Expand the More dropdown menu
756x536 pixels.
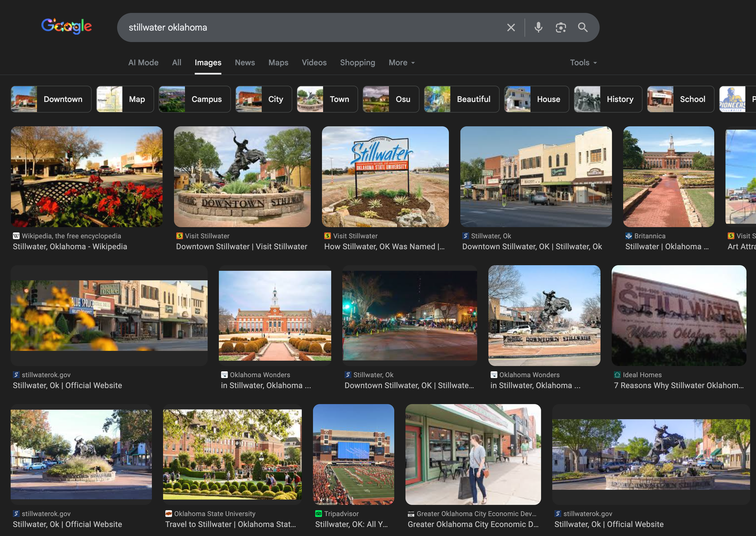401,63
